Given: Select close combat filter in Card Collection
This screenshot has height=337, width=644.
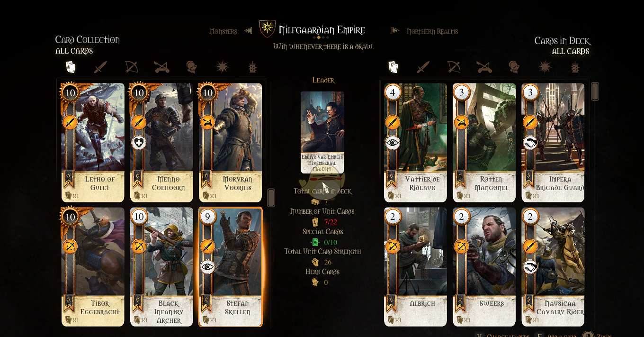Looking at the screenshot, I should [100, 67].
